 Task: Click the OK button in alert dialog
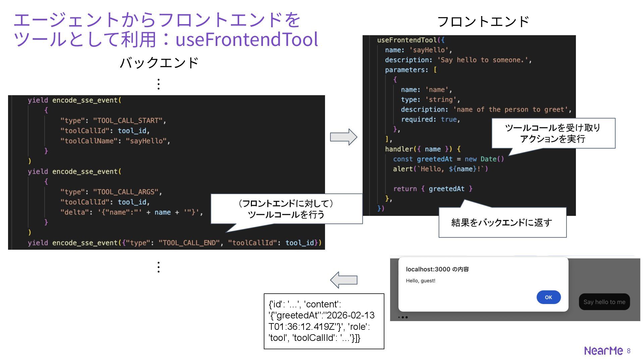point(548,297)
